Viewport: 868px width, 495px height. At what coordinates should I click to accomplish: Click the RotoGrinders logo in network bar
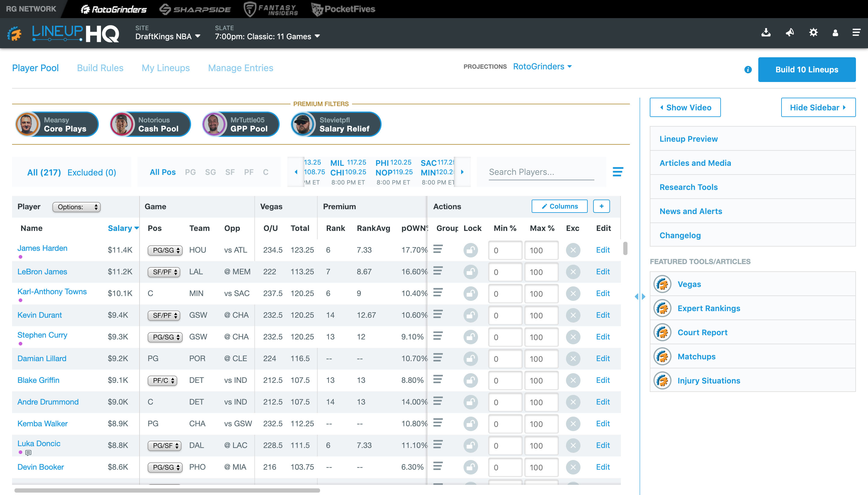coord(114,9)
